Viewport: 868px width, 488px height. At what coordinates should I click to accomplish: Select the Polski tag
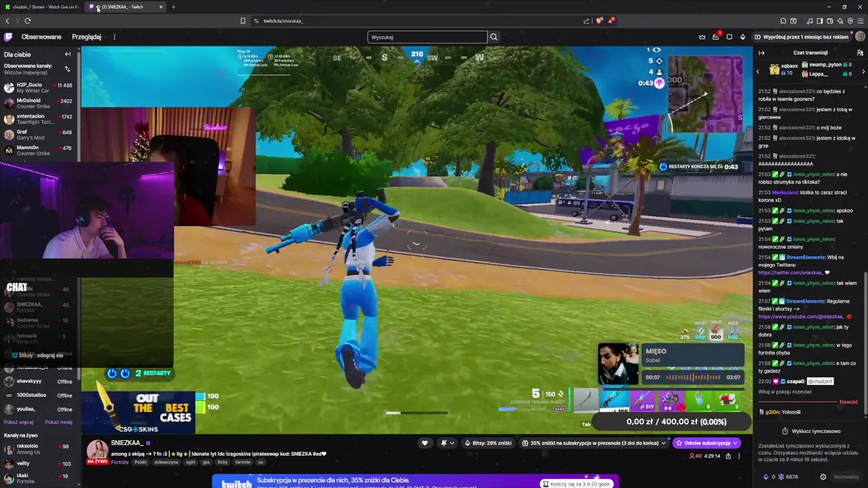tap(140, 462)
